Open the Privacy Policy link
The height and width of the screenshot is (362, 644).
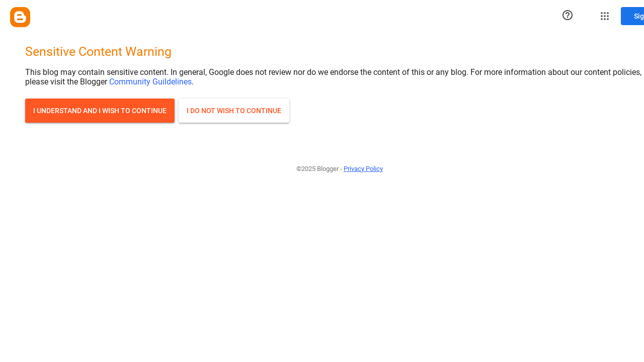[363, 169]
